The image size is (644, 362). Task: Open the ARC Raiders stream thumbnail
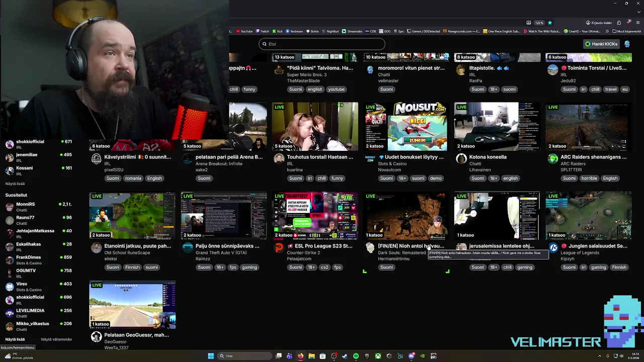pos(589,126)
